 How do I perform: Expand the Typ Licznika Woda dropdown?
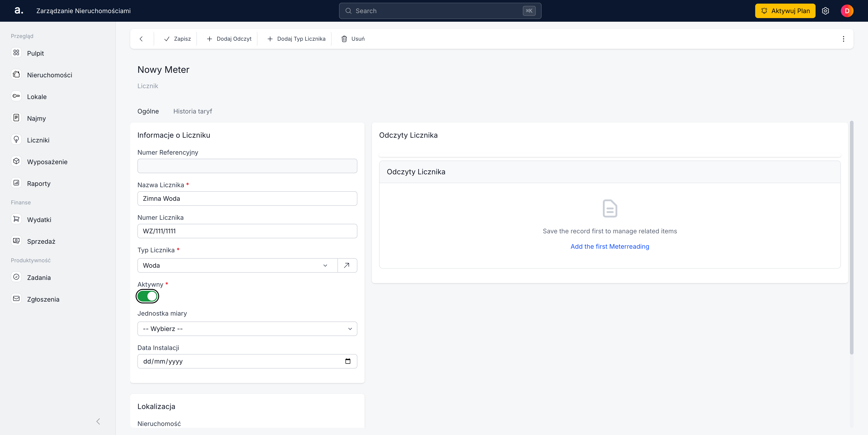click(x=237, y=265)
